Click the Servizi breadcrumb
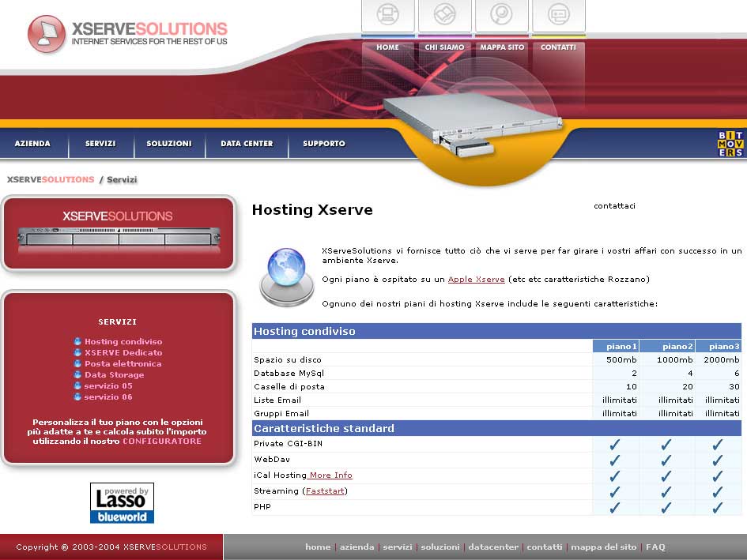 click(x=122, y=179)
